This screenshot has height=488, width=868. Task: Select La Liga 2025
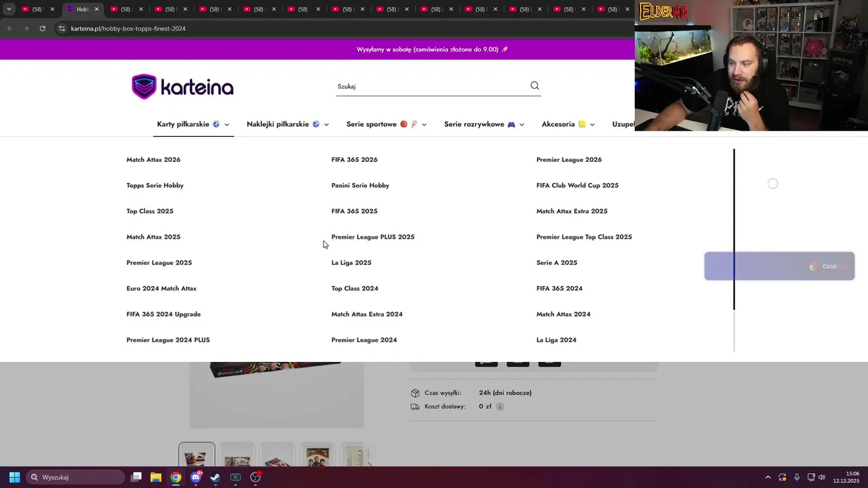[351, 263]
